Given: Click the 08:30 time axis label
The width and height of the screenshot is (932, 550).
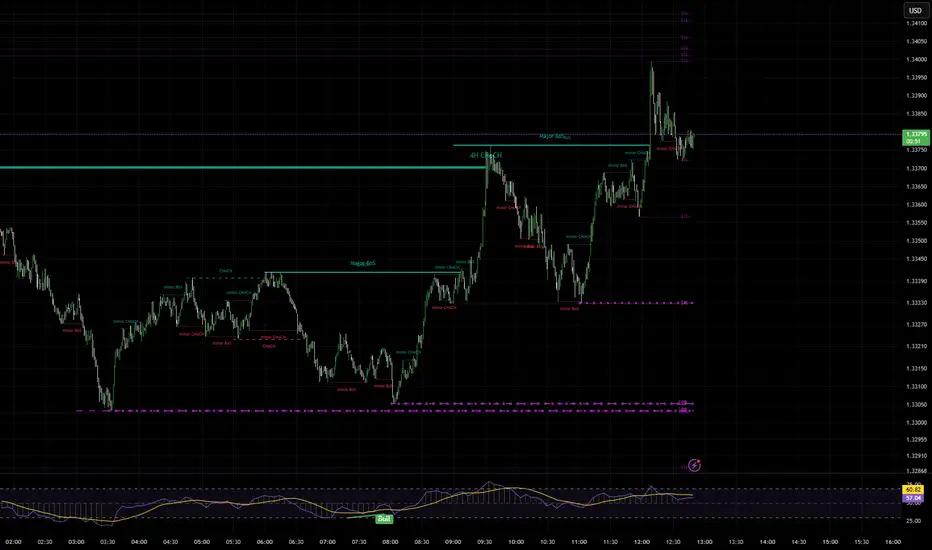Looking at the screenshot, I should 422,542.
